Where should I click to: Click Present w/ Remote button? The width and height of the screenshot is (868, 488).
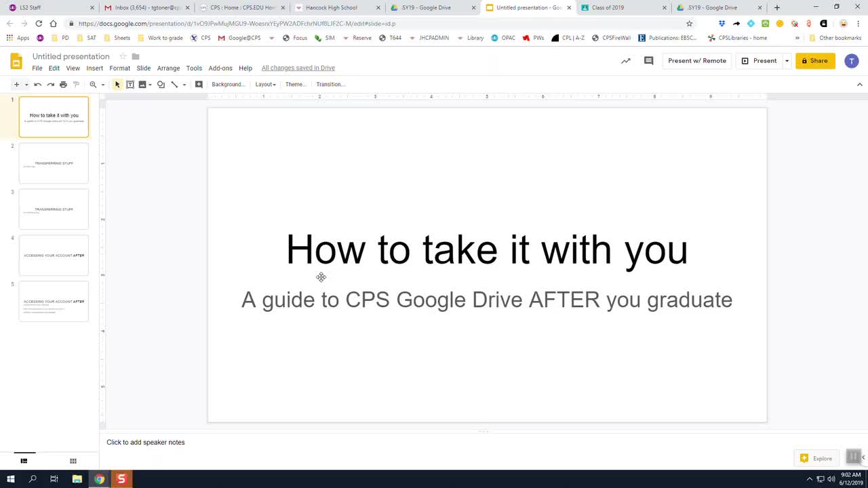click(696, 61)
